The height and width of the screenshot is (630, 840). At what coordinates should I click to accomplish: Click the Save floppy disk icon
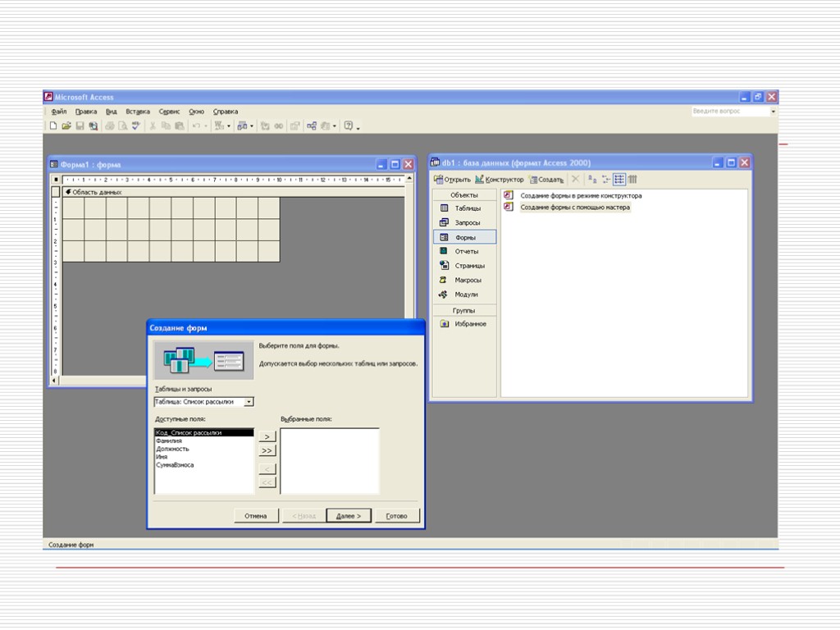pos(80,126)
